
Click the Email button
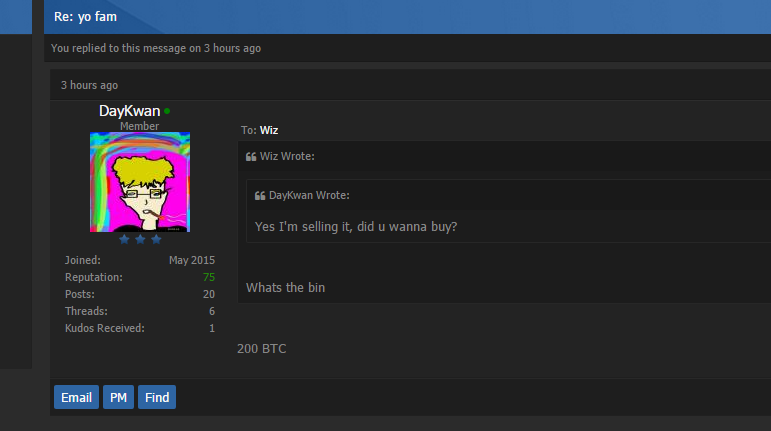[x=76, y=397]
